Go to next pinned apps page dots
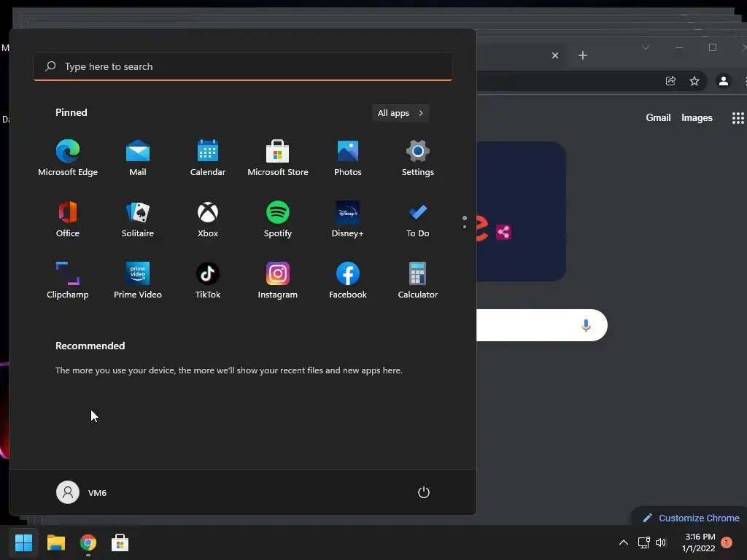The width and height of the screenshot is (747, 560). coord(465,222)
